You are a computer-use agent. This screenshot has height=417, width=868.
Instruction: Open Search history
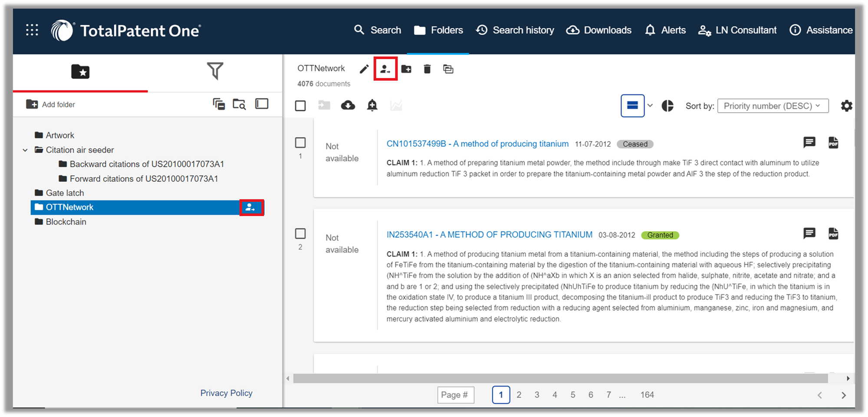click(515, 30)
